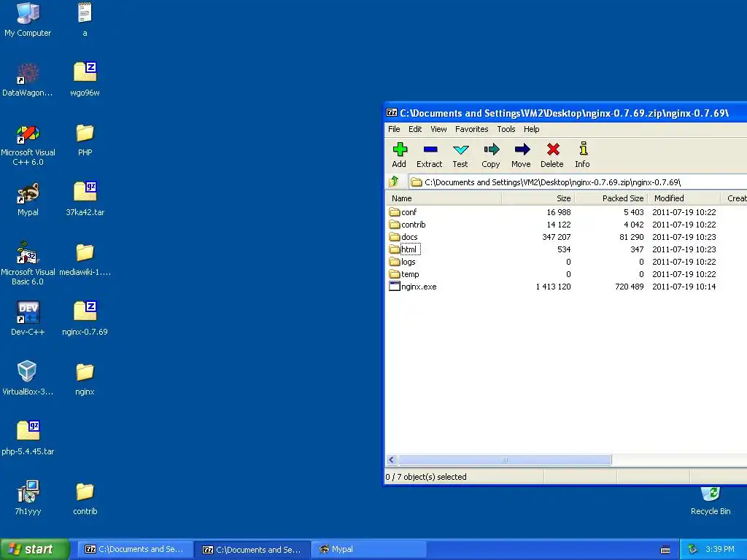Open the Favorites menu
Screen dimensions: 747x560
[472, 129]
